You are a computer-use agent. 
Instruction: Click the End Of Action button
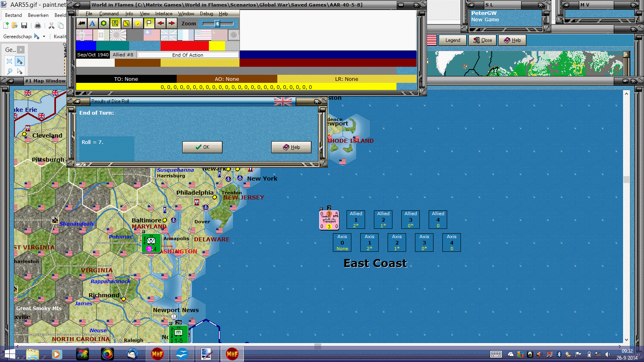click(x=188, y=55)
